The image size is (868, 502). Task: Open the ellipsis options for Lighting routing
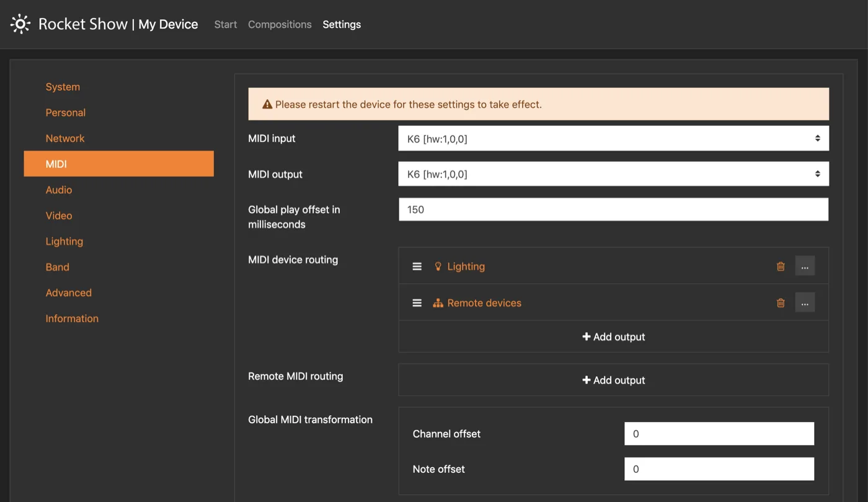tap(805, 266)
